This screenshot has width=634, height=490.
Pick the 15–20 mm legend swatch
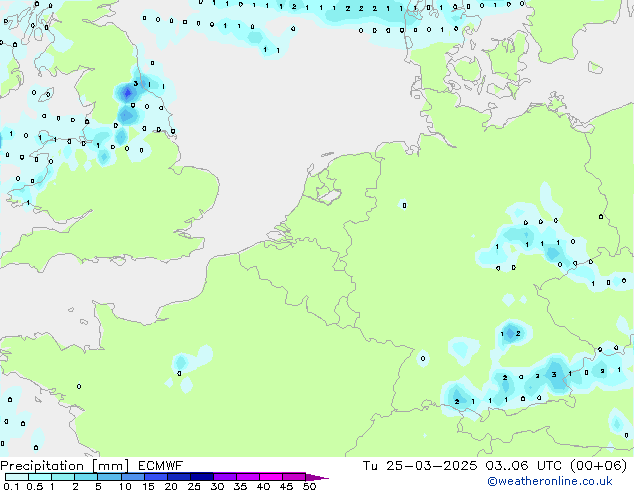point(155,477)
